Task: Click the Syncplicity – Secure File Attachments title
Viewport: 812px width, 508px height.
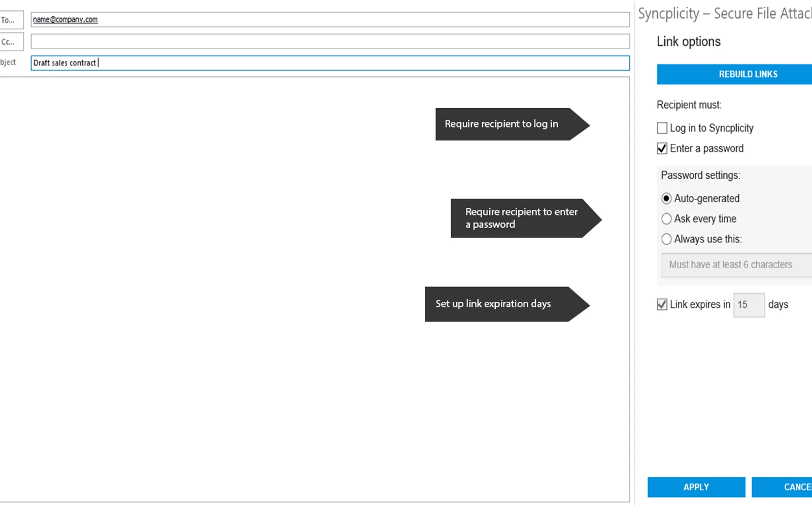Action: (x=725, y=13)
